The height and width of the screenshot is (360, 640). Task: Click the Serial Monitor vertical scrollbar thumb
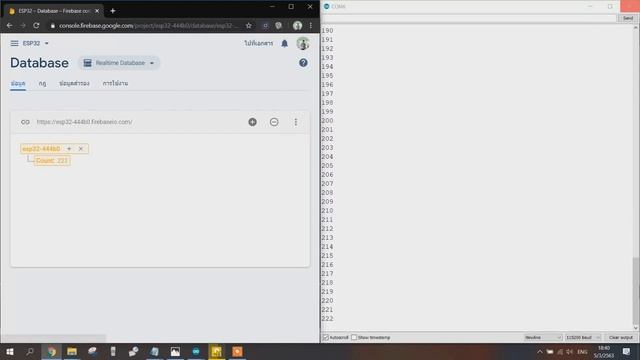[636, 290]
